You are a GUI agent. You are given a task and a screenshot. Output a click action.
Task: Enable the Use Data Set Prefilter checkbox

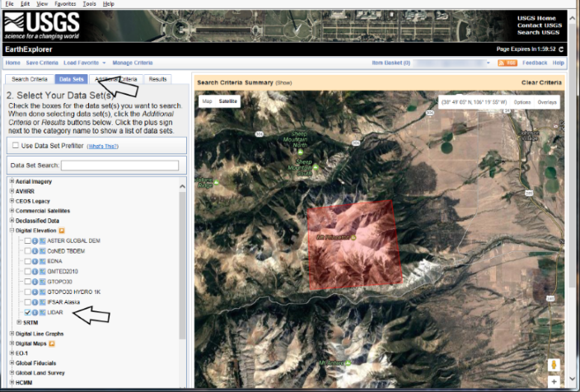pyautogui.click(x=15, y=146)
